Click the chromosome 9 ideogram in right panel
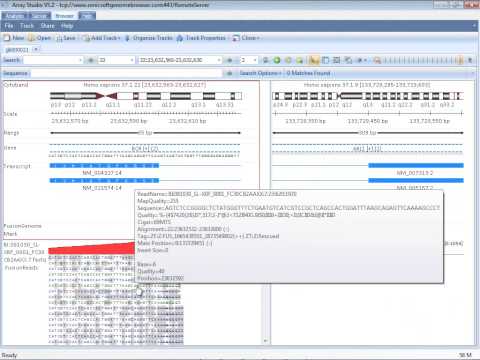 pyautogui.click(x=368, y=96)
